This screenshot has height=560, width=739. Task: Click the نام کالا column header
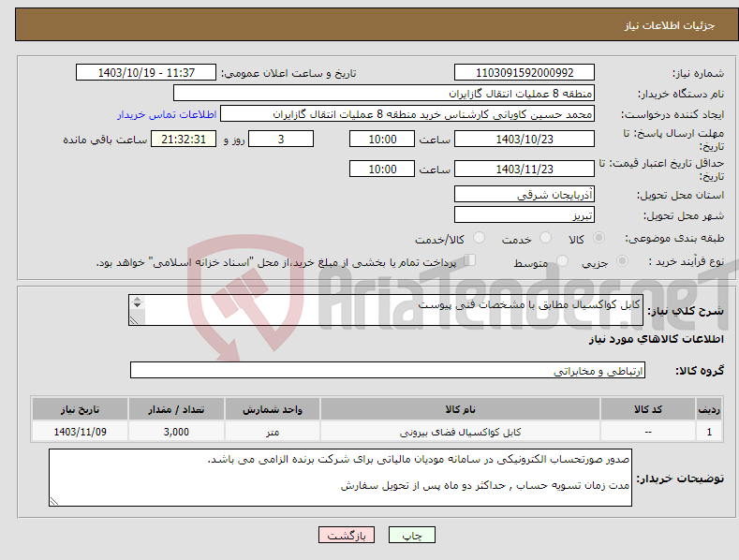click(460, 409)
